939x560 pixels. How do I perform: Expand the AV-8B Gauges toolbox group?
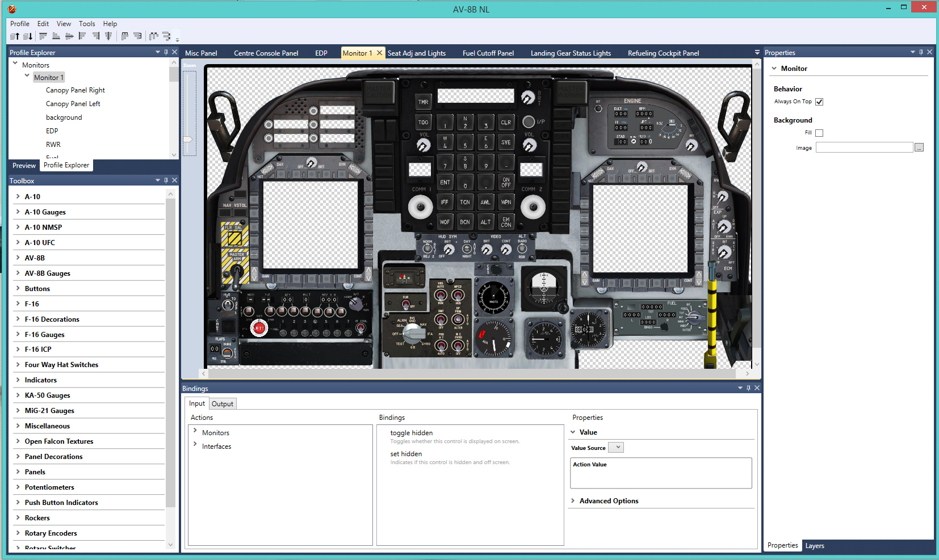[18, 273]
